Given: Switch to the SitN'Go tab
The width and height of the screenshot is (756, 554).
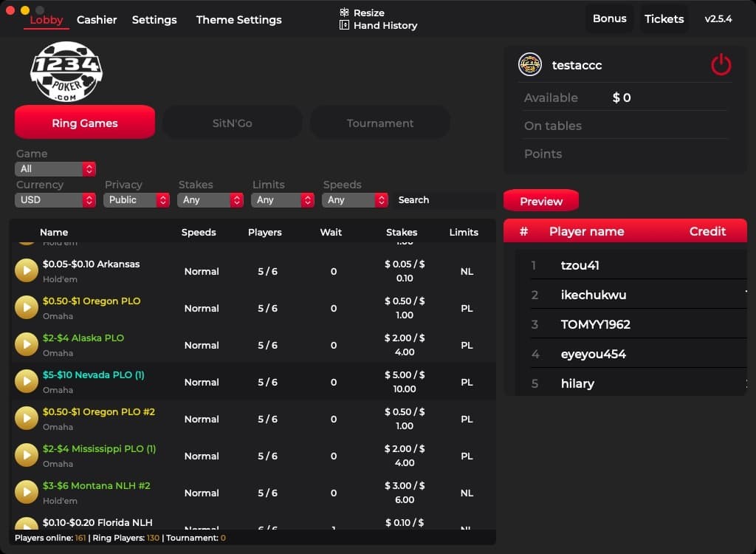Looking at the screenshot, I should 232,123.
